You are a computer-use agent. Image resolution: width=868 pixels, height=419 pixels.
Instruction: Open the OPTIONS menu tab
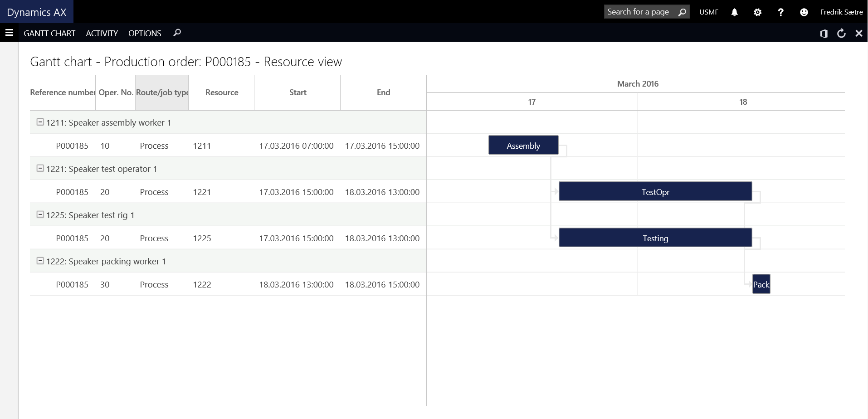[x=145, y=33]
